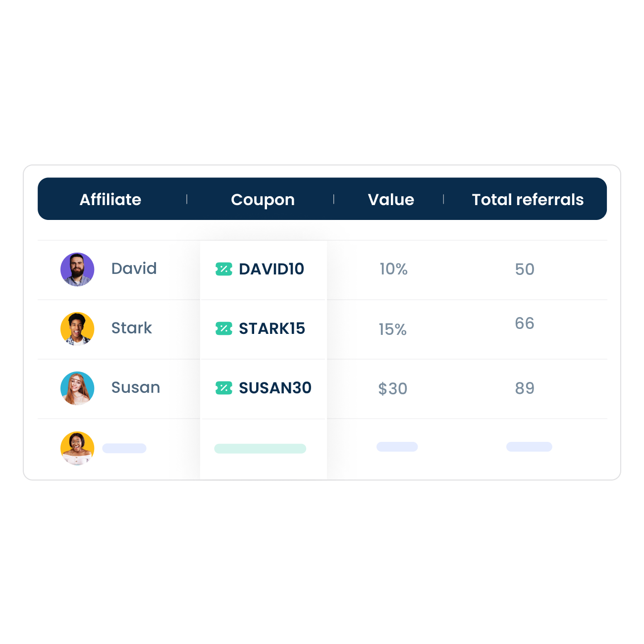The height and width of the screenshot is (644, 644).
Task: Click the green coupon placeholder bar
Action: (x=260, y=448)
